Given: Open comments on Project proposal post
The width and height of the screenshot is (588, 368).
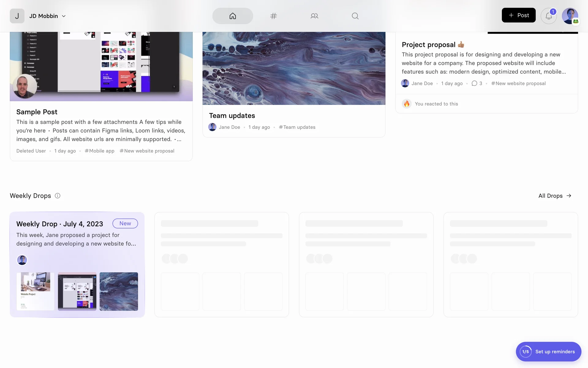Looking at the screenshot, I should click(477, 83).
